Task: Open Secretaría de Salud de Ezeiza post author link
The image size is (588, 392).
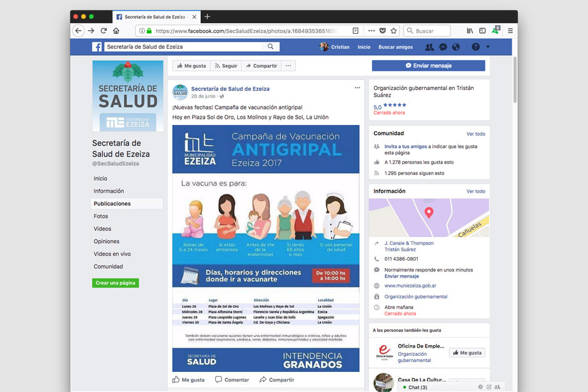Action: point(230,89)
